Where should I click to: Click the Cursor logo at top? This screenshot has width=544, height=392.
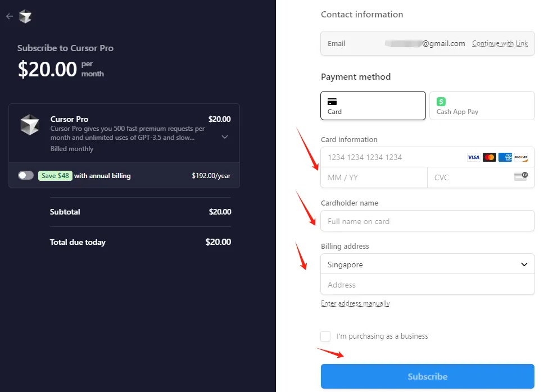click(25, 16)
